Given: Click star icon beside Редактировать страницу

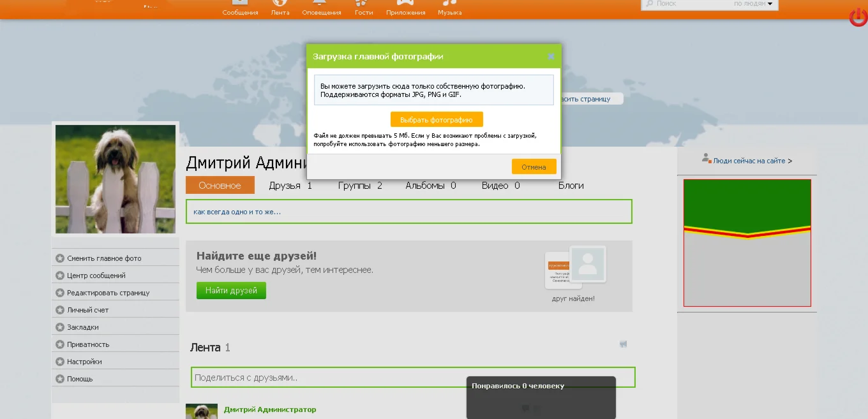Looking at the screenshot, I should (x=60, y=293).
